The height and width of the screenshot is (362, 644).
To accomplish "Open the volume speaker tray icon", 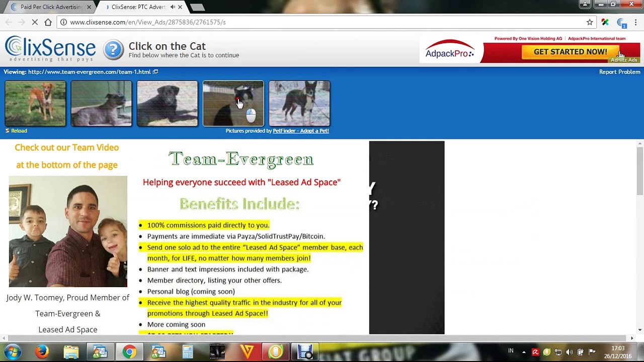I will tap(570, 352).
